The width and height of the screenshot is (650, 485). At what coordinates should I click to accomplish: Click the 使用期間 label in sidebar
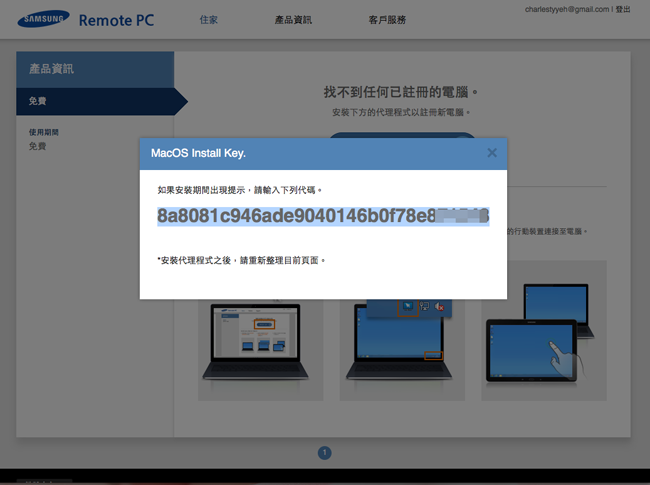coord(44,132)
